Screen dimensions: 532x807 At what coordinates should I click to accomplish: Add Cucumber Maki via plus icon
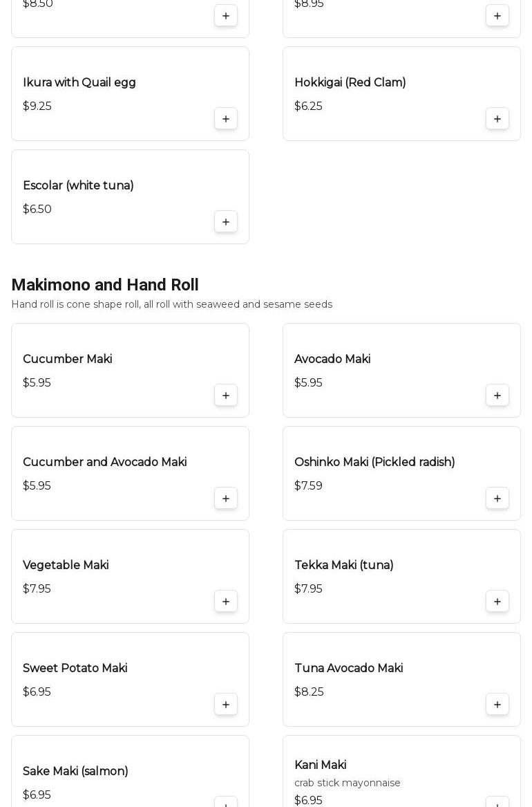(x=226, y=396)
